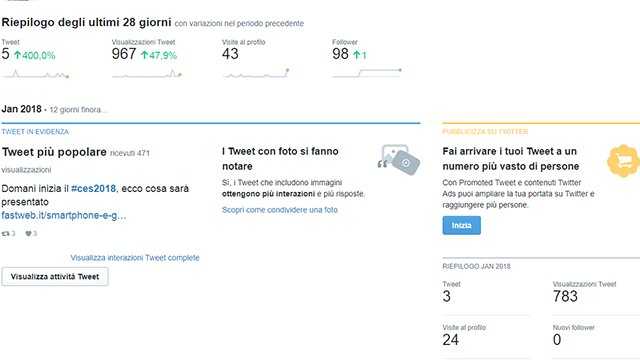Click the 400,0% percentage change
The height and width of the screenshot is (360, 640).
(x=39, y=56)
